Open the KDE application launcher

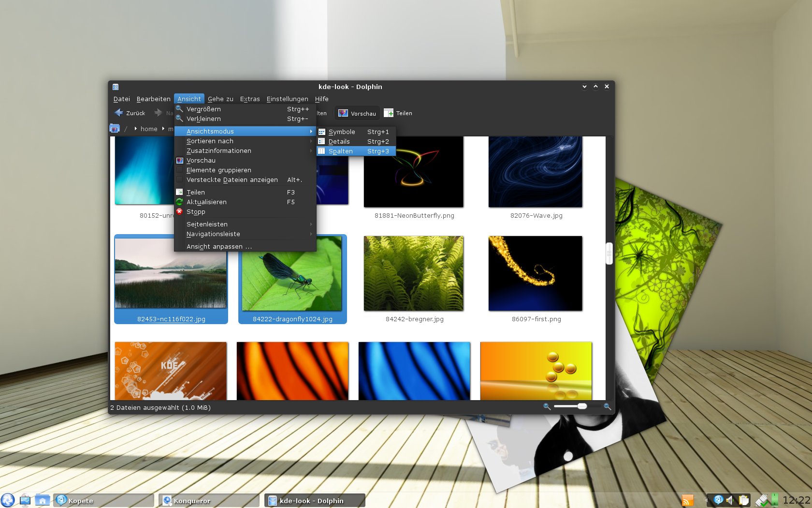click(x=8, y=500)
